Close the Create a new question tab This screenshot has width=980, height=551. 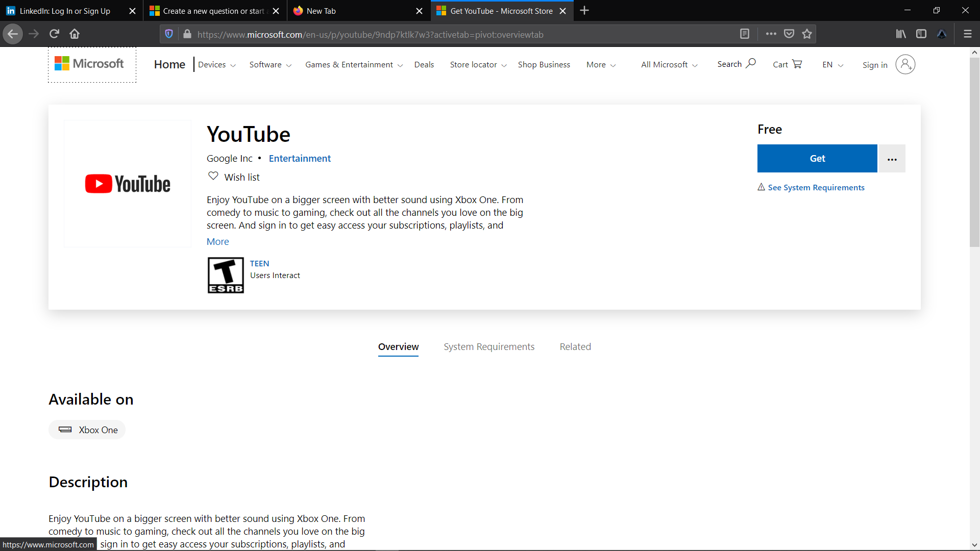click(276, 11)
